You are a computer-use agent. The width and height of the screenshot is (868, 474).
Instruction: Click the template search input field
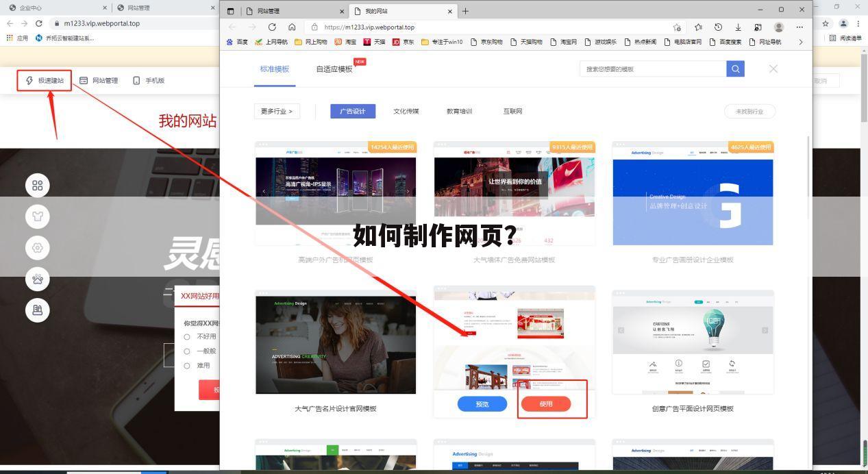pyautogui.click(x=653, y=68)
